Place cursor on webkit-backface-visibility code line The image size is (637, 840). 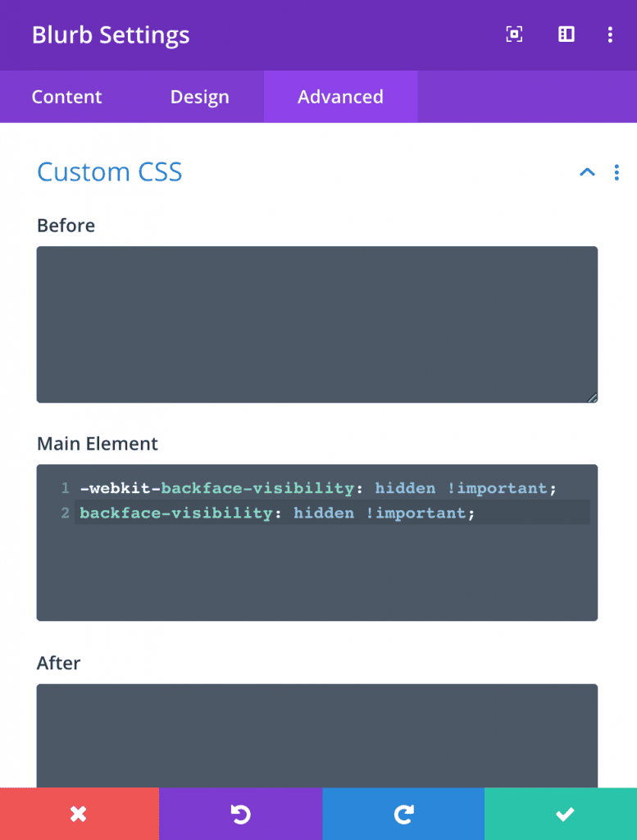point(318,488)
